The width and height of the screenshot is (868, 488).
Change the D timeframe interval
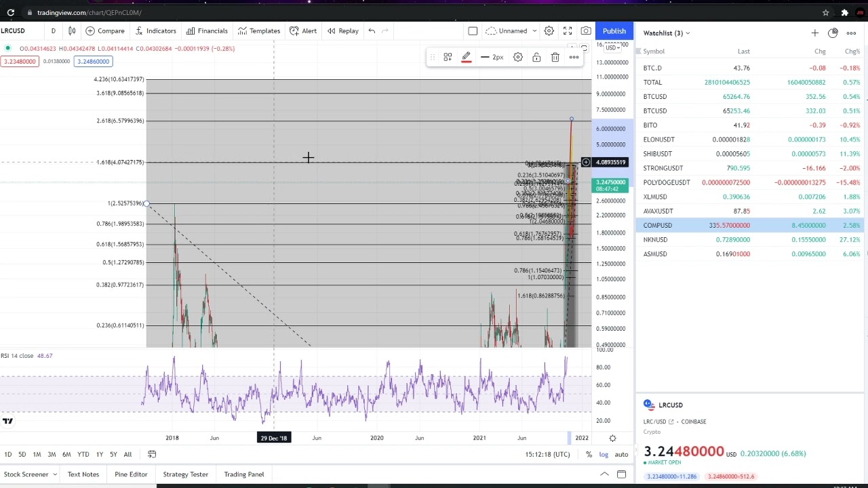tap(53, 30)
